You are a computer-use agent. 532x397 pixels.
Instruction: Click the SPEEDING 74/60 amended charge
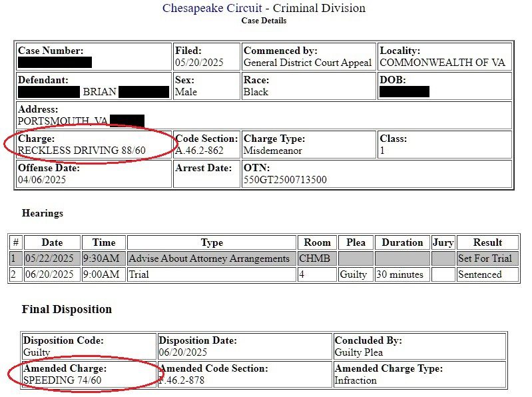point(63,380)
